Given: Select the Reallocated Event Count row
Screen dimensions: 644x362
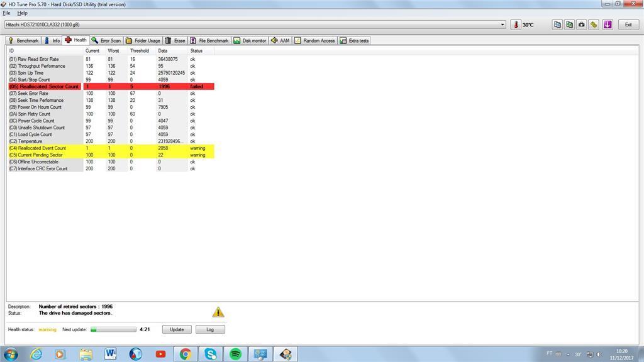Looking at the screenshot, I should [x=111, y=148].
